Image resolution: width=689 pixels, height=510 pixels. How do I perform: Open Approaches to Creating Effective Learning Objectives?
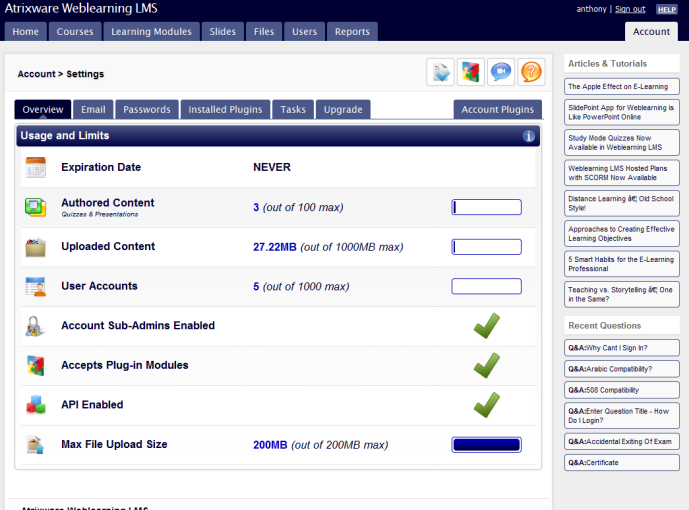(x=622, y=234)
